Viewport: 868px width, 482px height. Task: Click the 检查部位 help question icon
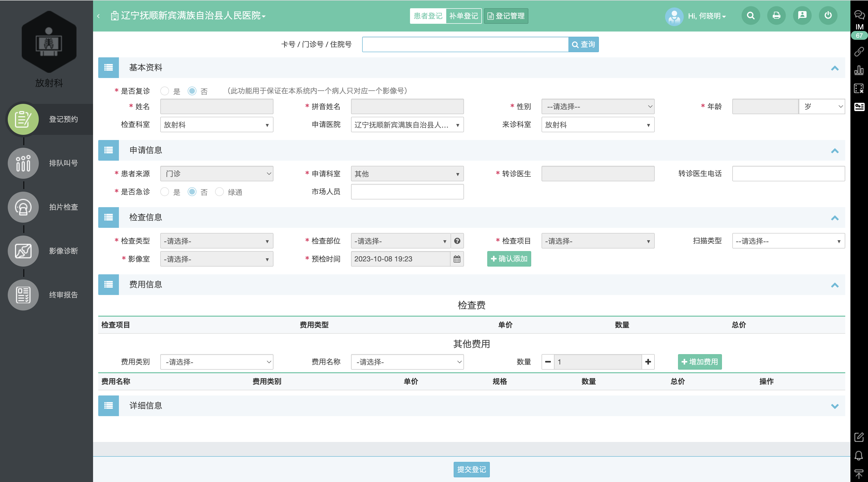click(457, 241)
